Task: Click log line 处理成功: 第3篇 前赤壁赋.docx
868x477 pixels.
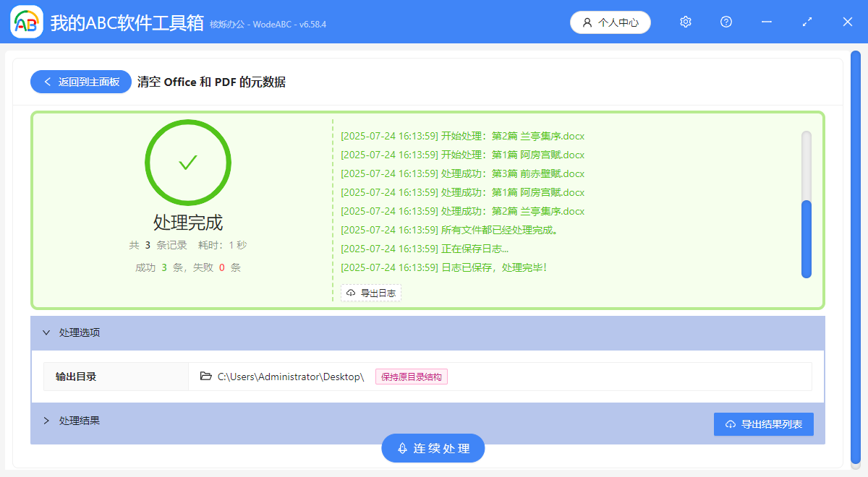Action: [462, 173]
